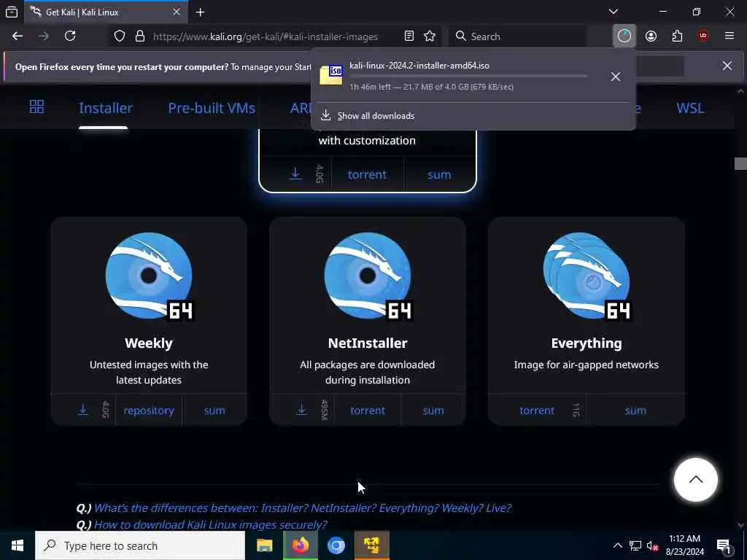The image size is (747, 560).
Task: Dismiss the Open Firefox notification bar
Action: coord(727,66)
